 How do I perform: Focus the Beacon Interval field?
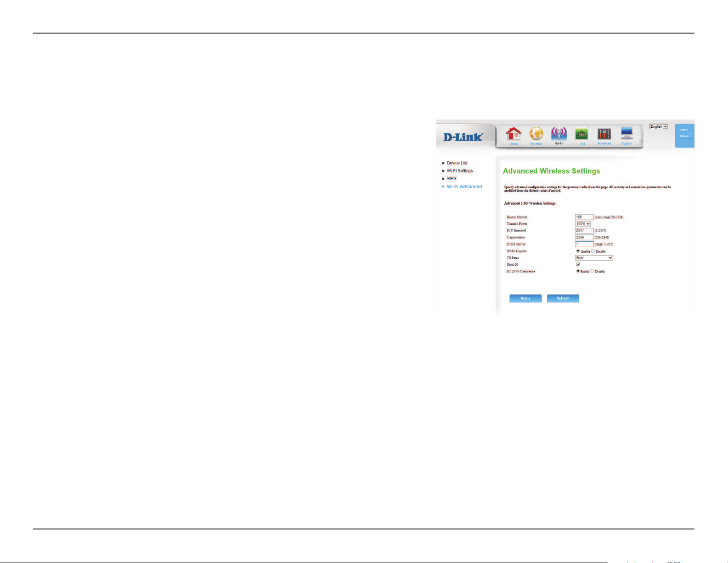(x=584, y=217)
